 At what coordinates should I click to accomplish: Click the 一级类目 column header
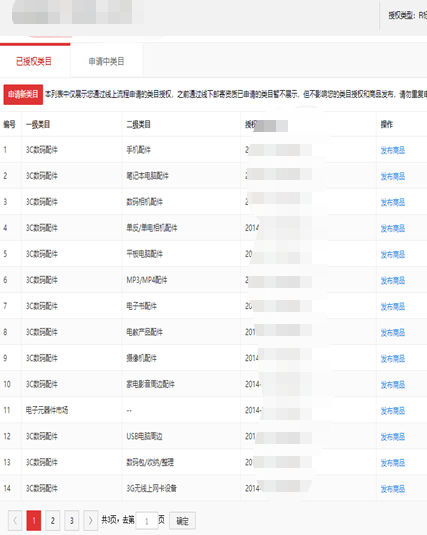[38, 125]
